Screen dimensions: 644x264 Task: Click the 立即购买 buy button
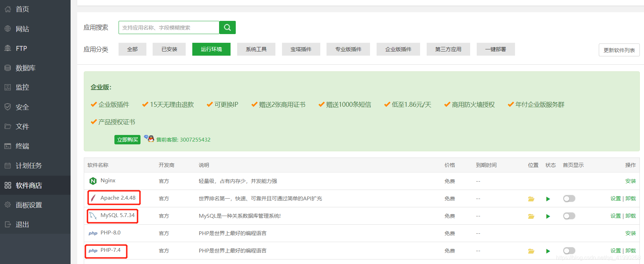(x=128, y=139)
